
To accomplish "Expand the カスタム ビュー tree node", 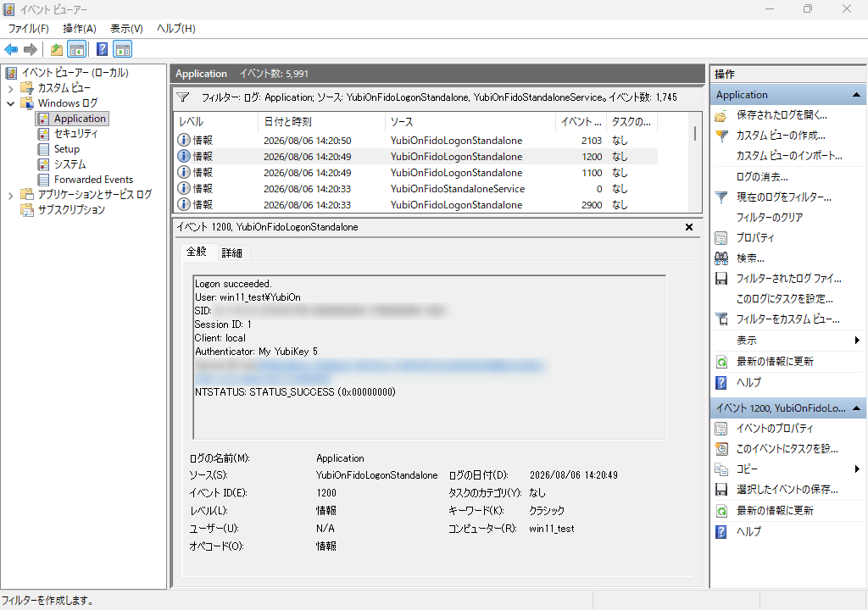I will (x=10, y=88).
